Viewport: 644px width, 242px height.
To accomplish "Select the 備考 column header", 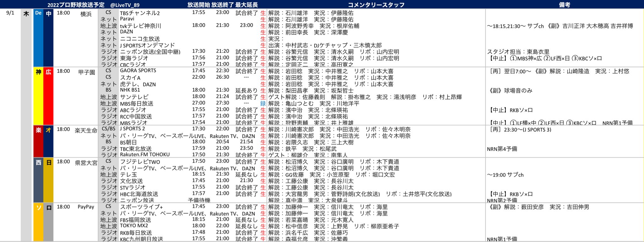I will pos(564,5).
